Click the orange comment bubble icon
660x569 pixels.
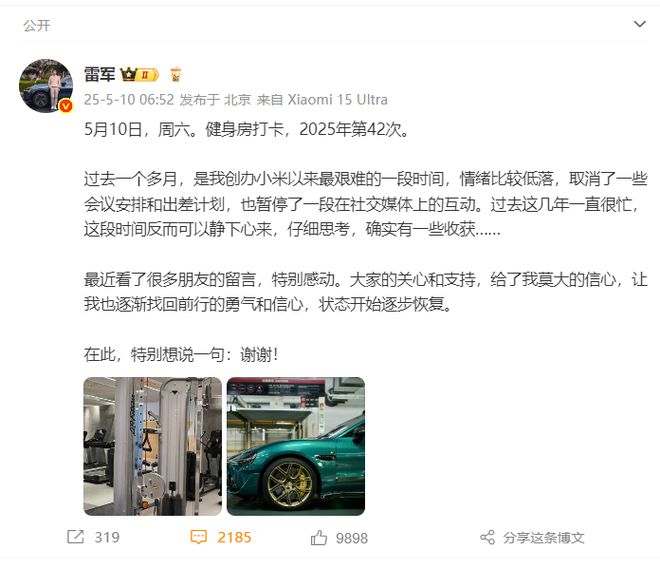click(x=199, y=537)
